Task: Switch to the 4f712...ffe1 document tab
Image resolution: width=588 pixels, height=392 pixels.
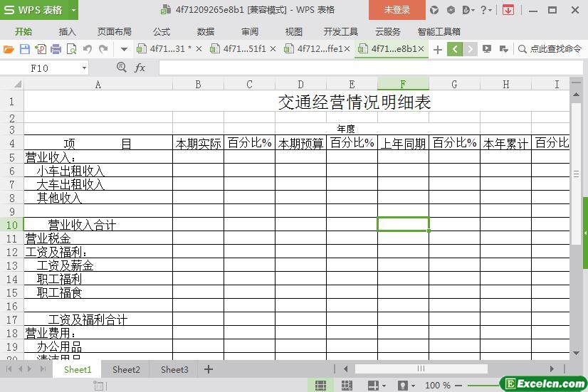Action: click(x=315, y=48)
